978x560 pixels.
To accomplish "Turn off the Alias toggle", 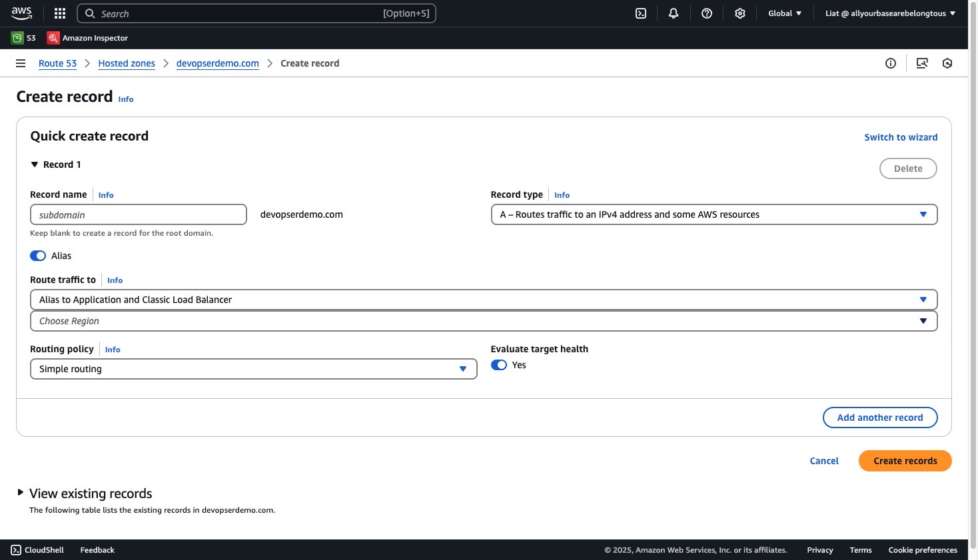I will (38, 256).
